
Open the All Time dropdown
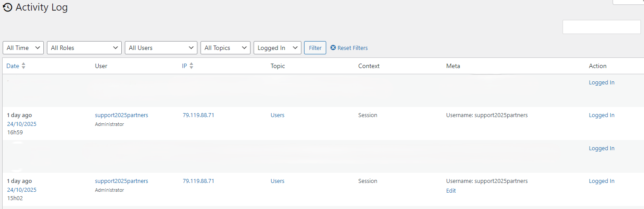tap(23, 48)
